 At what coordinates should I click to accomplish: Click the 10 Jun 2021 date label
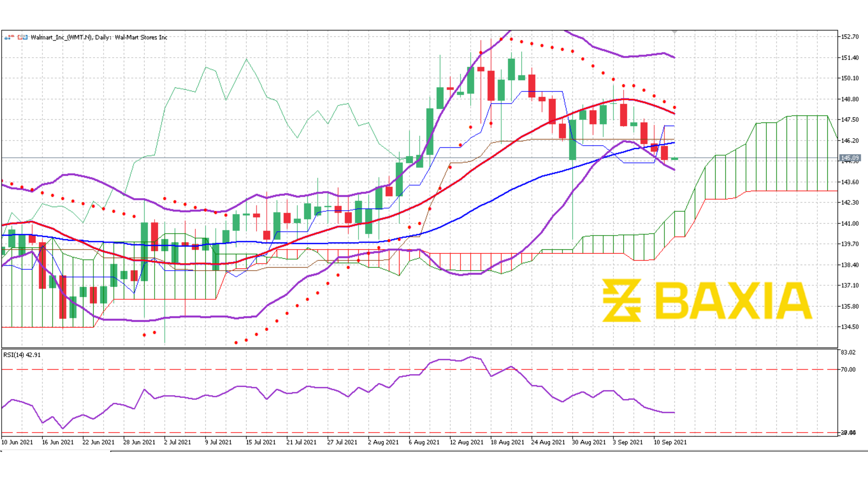point(17,442)
